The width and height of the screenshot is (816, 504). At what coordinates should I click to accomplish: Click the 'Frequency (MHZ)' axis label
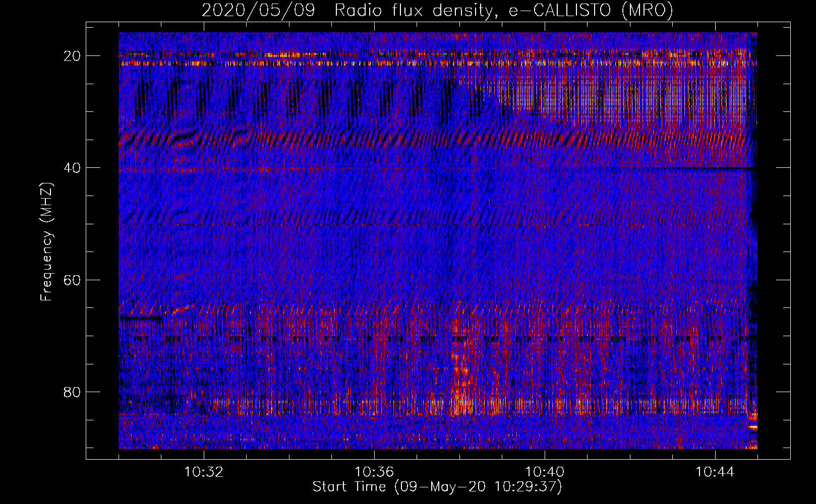pyautogui.click(x=46, y=242)
